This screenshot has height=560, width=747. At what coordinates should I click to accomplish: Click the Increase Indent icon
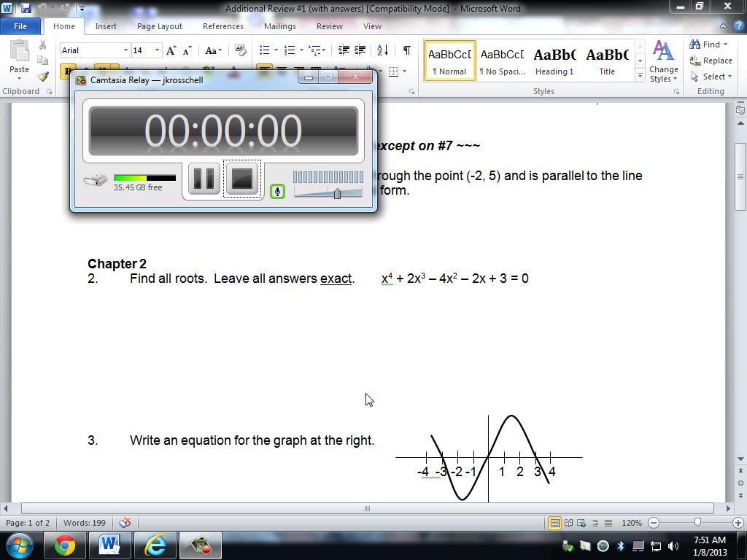click(x=360, y=50)
